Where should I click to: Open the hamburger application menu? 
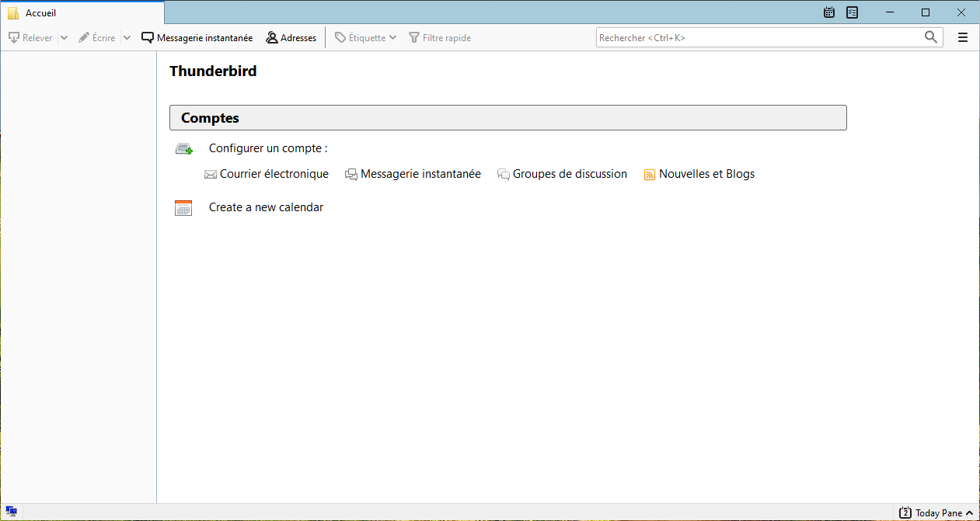[x=963, y=37]
